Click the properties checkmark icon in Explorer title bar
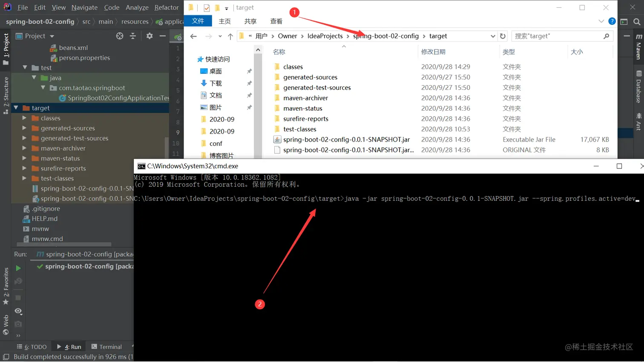The image size is (644, 362). tap(207, 8)
